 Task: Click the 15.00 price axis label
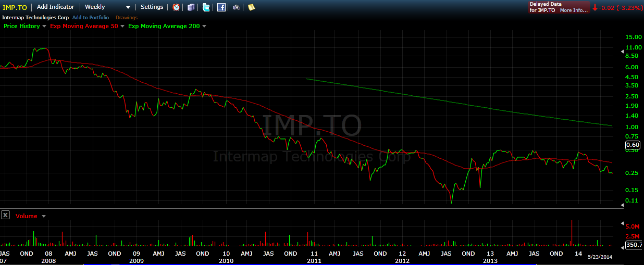[634, 37]
